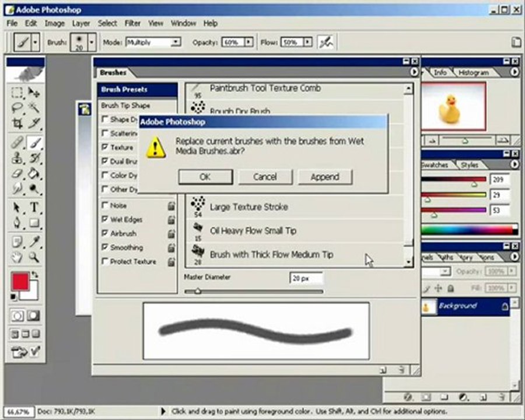This screenshot has height=420, width=525.
Task: Click the Master Diameter slider handle
Action: click(x=198, y=291)
